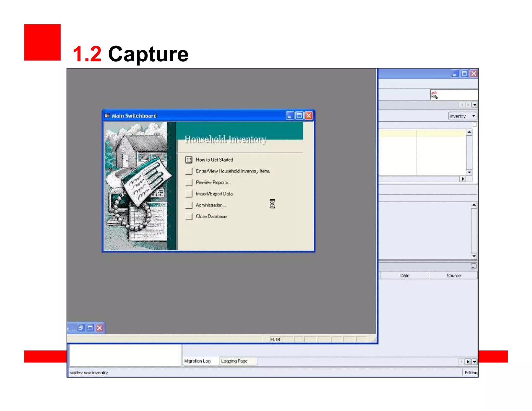Maximize the SQL Developer window
This screenshot has width=532, height=411.
point(464,74)
